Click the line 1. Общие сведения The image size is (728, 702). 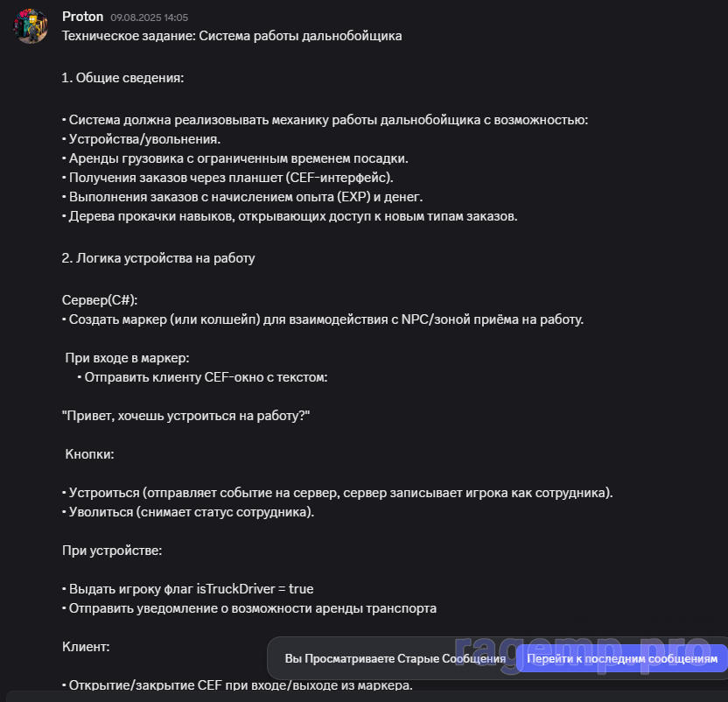tap(122, 78)
